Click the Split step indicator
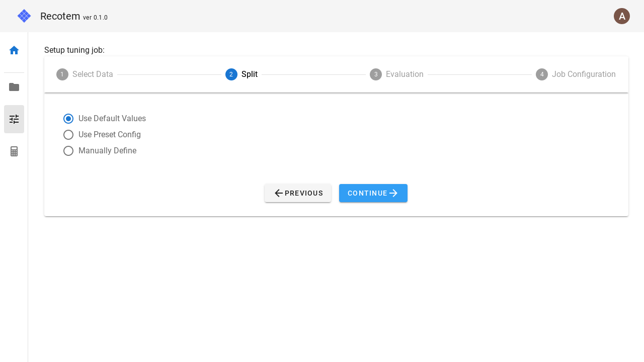Image resolution: width=644 pixels, height=362 pixels. click(242, 74)
